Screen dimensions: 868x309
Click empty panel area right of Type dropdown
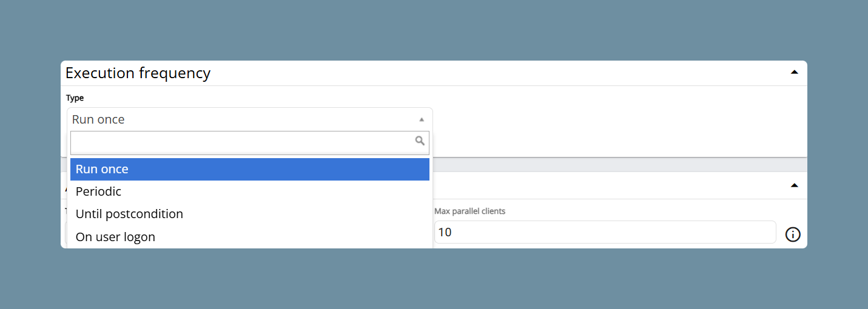[x=619, y=121]
